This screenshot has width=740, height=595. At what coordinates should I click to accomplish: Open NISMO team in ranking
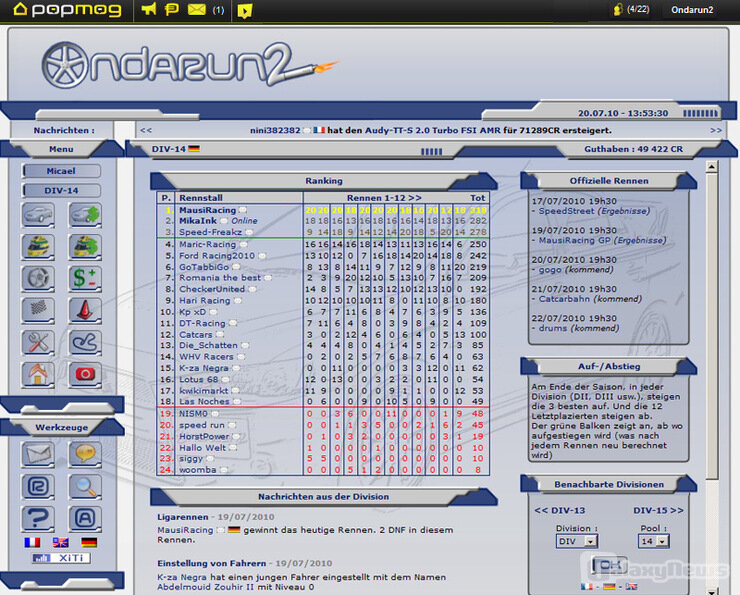(x=193, y=413)
